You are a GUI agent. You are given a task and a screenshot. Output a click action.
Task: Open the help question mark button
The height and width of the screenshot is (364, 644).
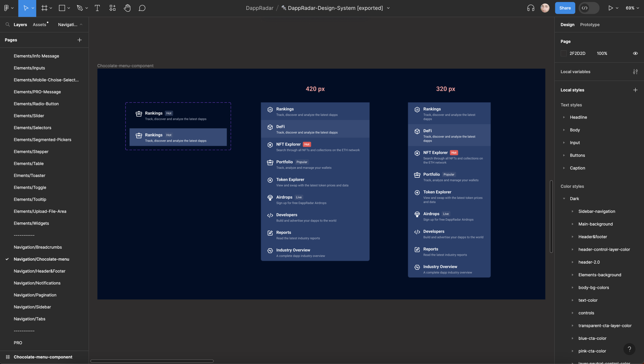(629, 349)
